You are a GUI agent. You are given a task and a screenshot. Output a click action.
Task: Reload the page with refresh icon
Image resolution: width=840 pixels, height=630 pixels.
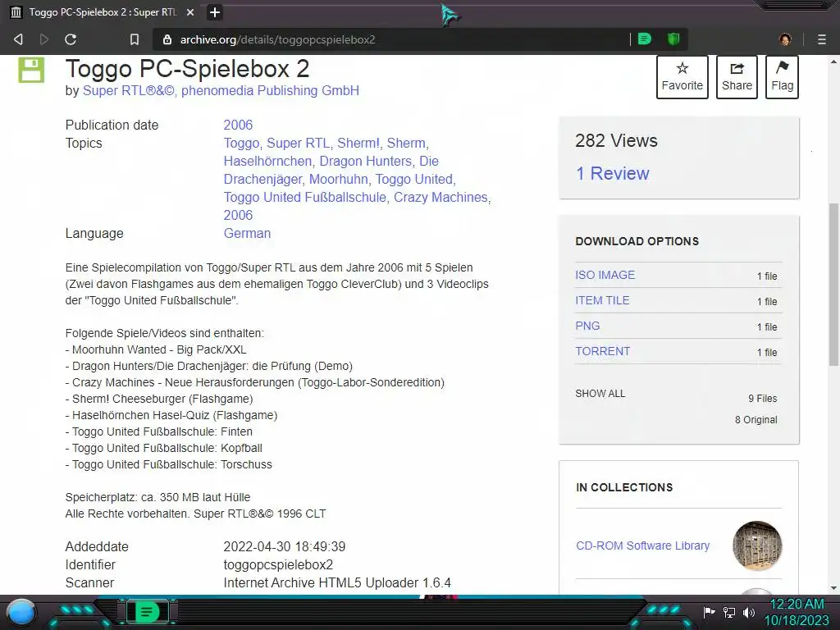pyautogui.click(x=71, y=39)
